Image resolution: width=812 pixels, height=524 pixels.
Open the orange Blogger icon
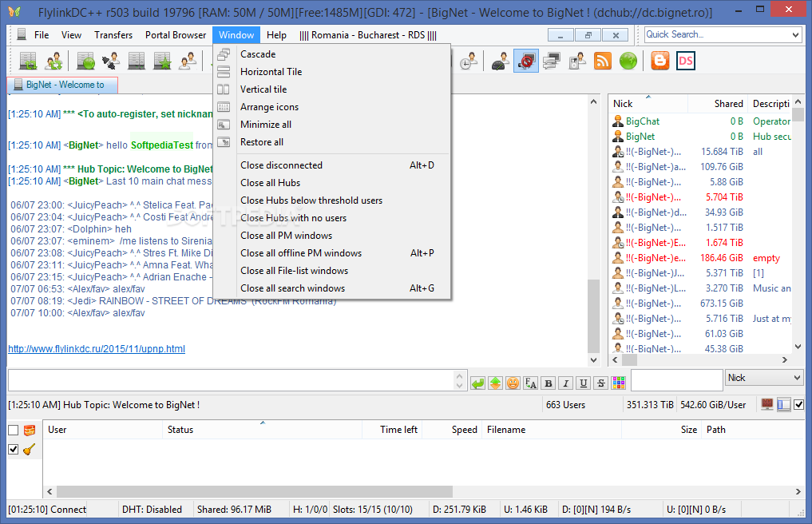click(660, 62)
